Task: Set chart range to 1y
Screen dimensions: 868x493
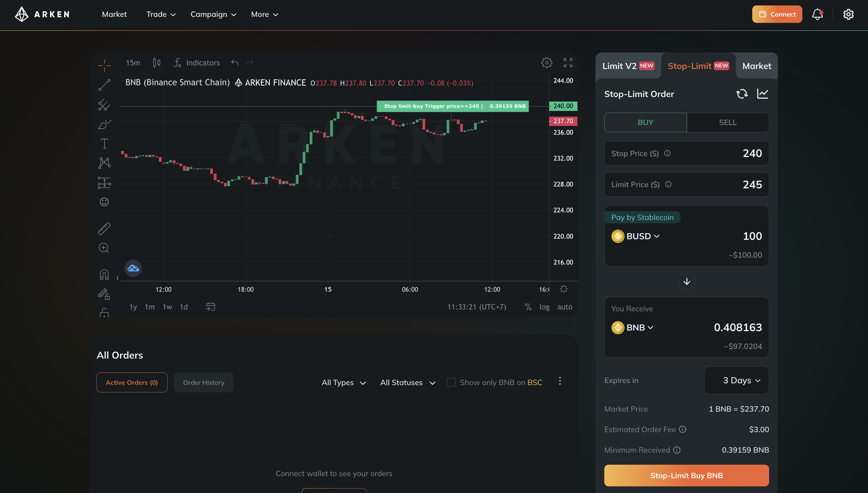Action: click(133, 307)
